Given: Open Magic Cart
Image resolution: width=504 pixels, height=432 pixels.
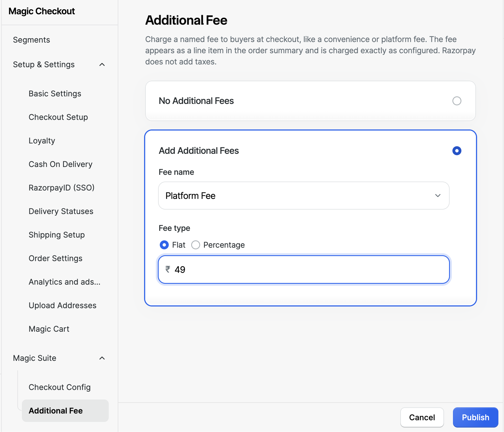Looking at the screenshot, I should pyautogui.click(x=49, y=329).
